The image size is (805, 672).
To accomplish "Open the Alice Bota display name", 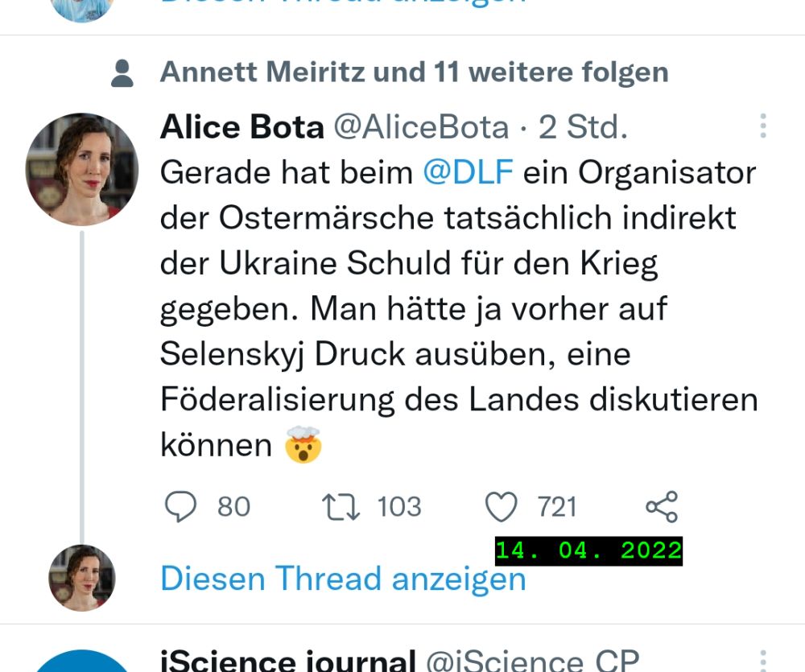I will (x=242, y=127).
